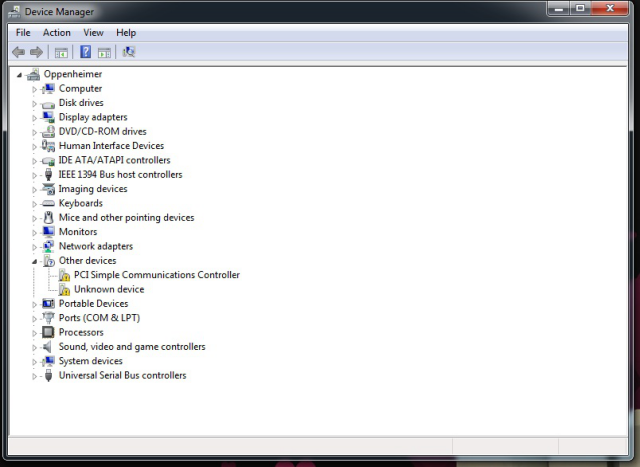Maximize the Device Manager window

(x=580, y=9)
